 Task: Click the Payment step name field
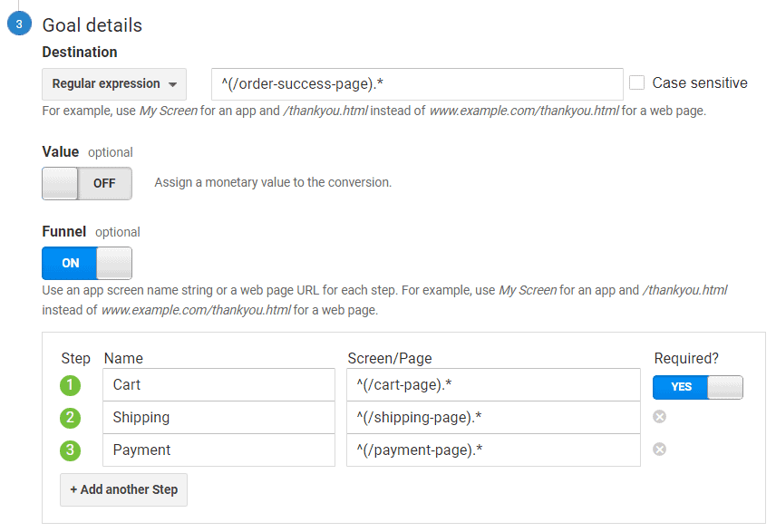[x=218, y=450]
